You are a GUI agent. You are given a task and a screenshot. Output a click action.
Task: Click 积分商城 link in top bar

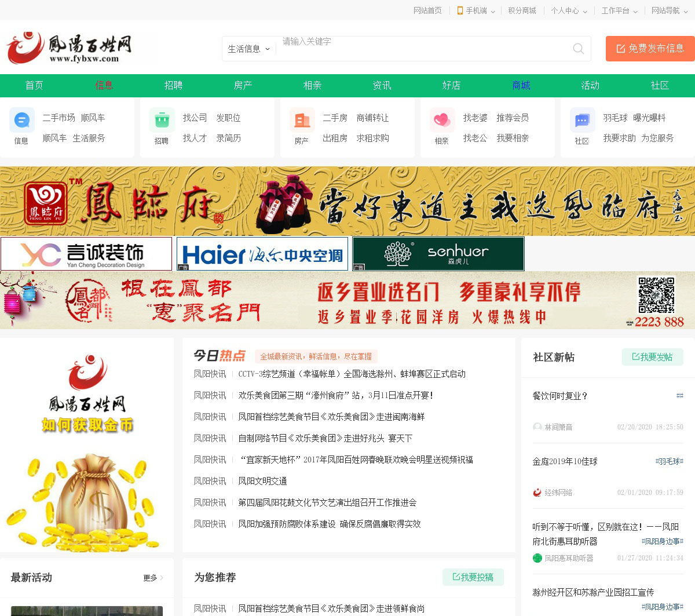point(522,10)
